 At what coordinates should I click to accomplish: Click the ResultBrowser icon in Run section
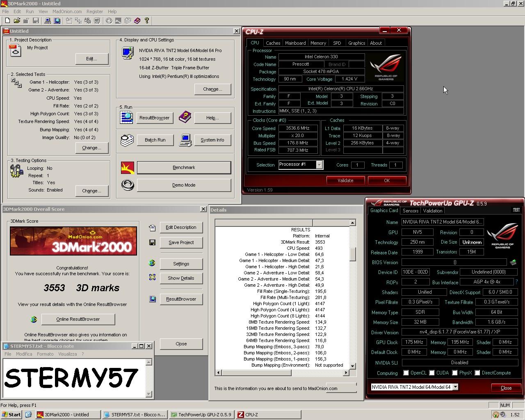126,118
